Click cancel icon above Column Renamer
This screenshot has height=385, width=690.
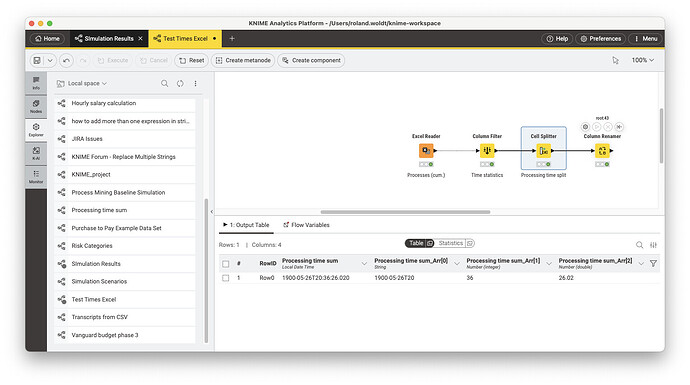(608, 127)
